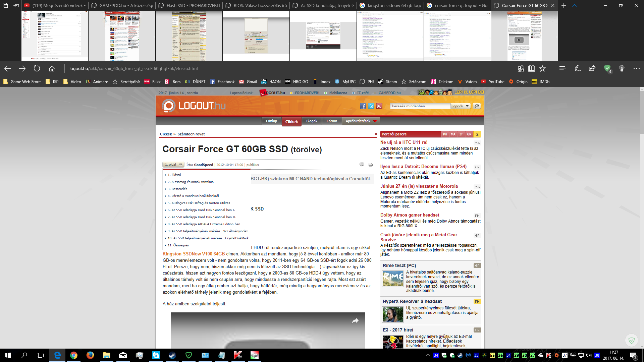Open YouTube bookmark in favorites bar
This screenshot has width=644, height=362.
point(493,81)
